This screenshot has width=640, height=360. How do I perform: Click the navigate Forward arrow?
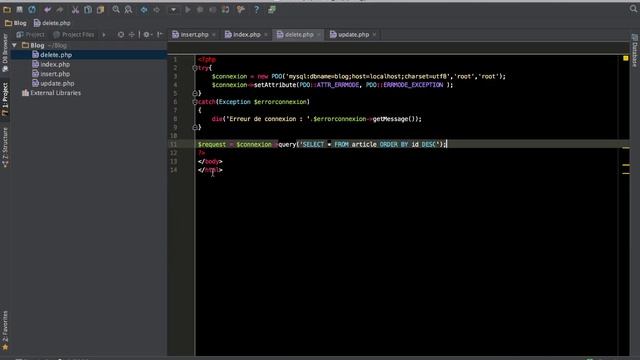click(x=157, y=9)
